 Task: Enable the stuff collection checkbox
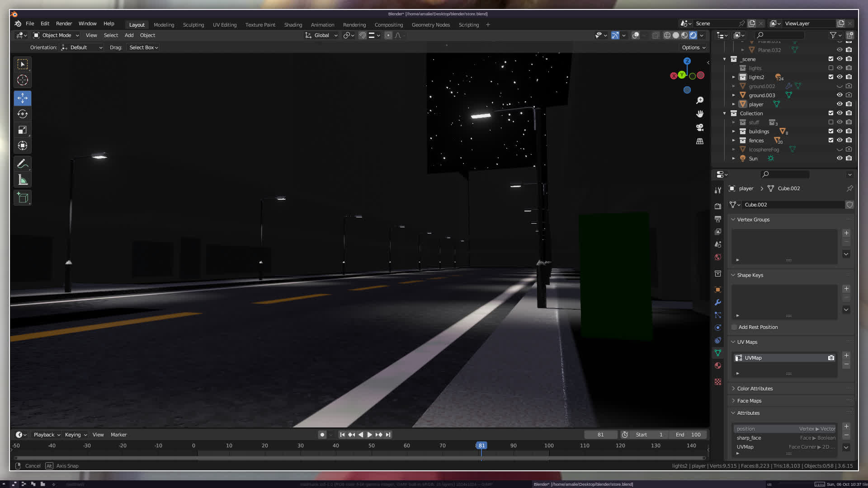[x=830, y=122]
